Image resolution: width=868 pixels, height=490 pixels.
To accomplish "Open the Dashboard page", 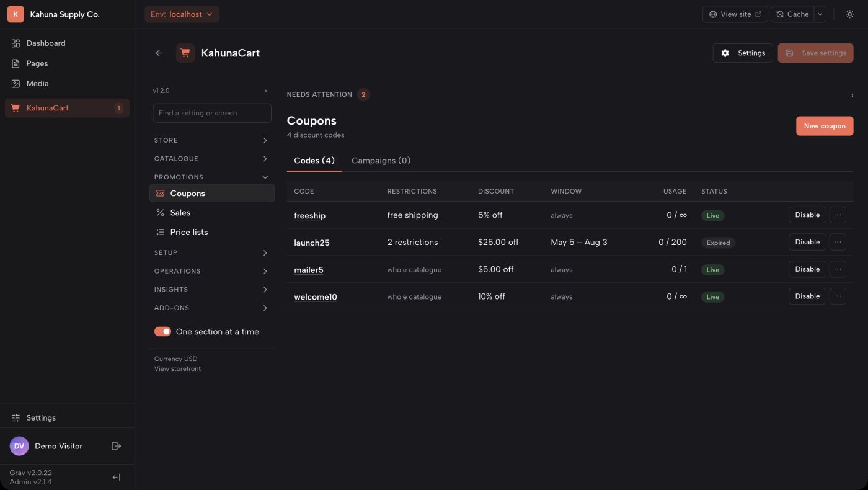I will tap(67, 43).
